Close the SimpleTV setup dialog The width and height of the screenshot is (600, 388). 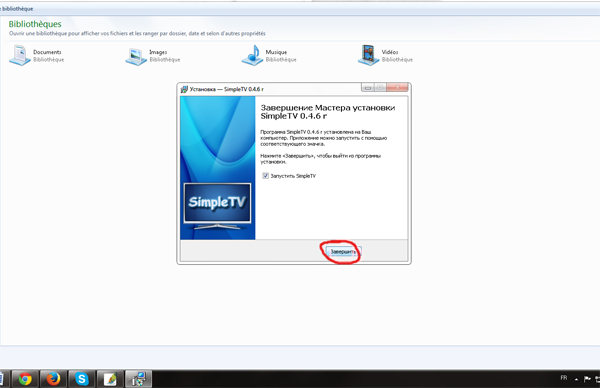click(x=397, y=88)
